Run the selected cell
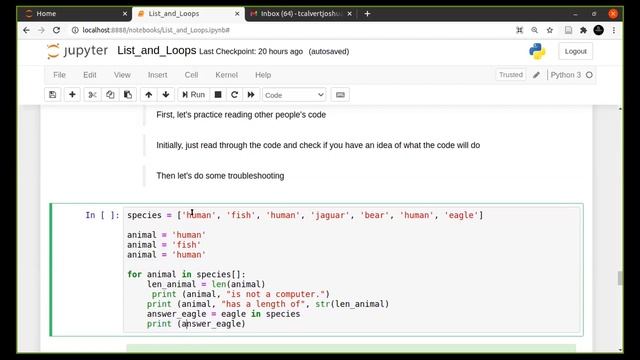640x360 pixels. coord(193,95)
